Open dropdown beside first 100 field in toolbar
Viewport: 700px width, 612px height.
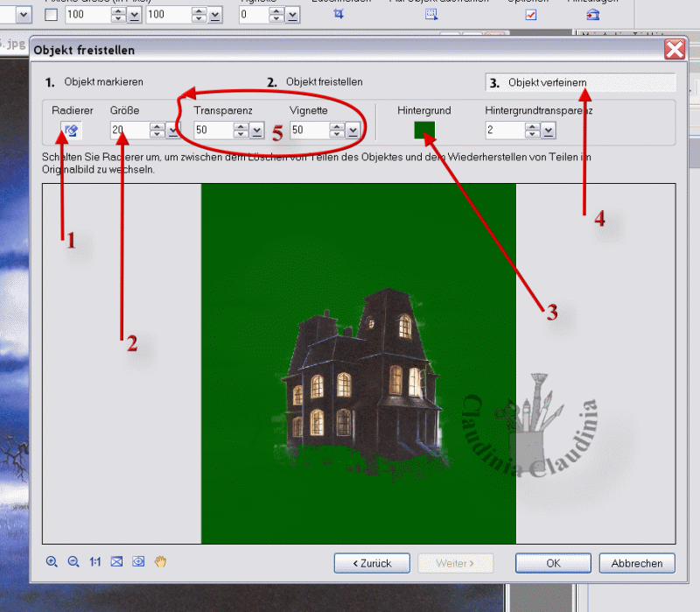pyautogui.click(x=135, y=15)
